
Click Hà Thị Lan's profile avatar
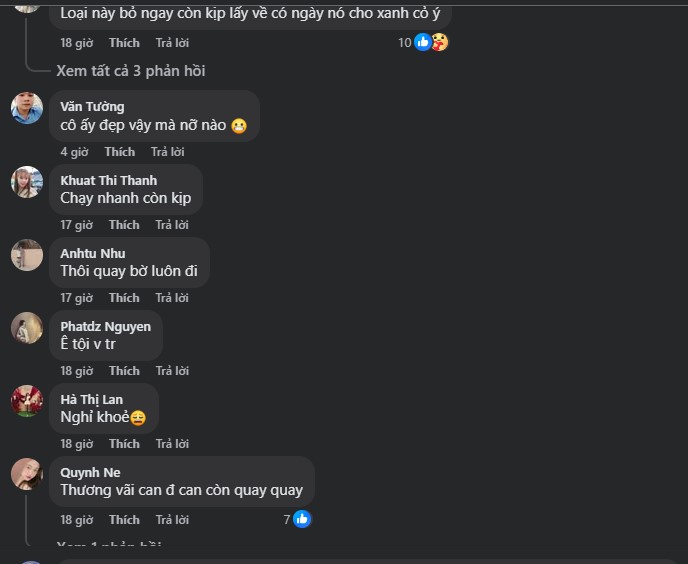[x=27, y=401]
